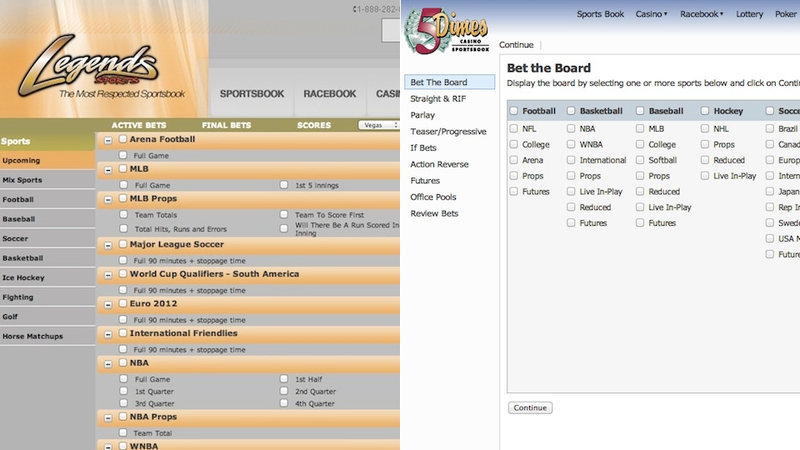Open Futures in the 5Dimes left menu
Viewport: 800px width, 450px height.
point(425,180)
